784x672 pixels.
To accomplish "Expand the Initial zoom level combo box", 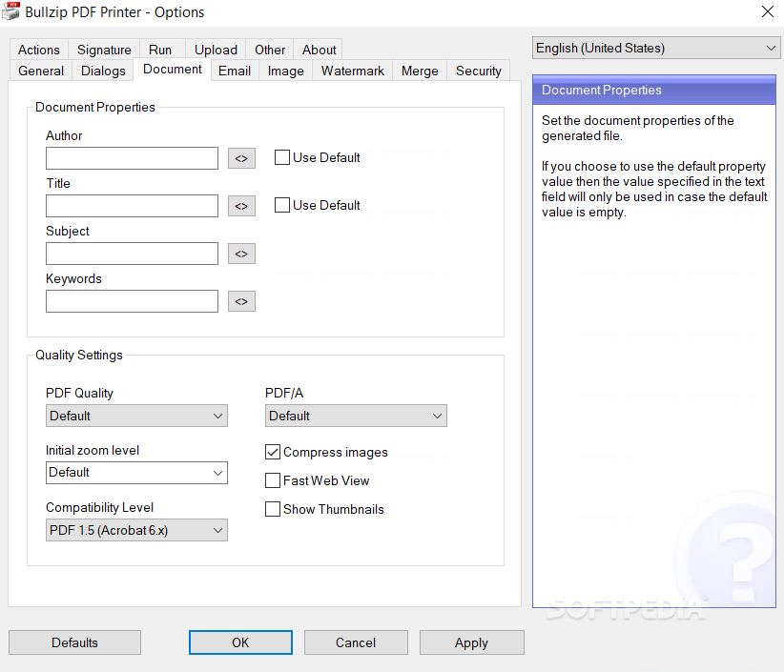I will [x=136, y=473].
